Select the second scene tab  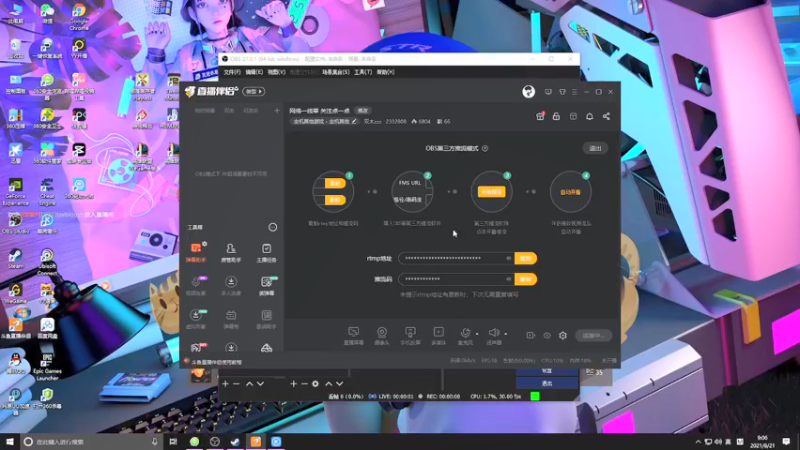coord(229,110)
